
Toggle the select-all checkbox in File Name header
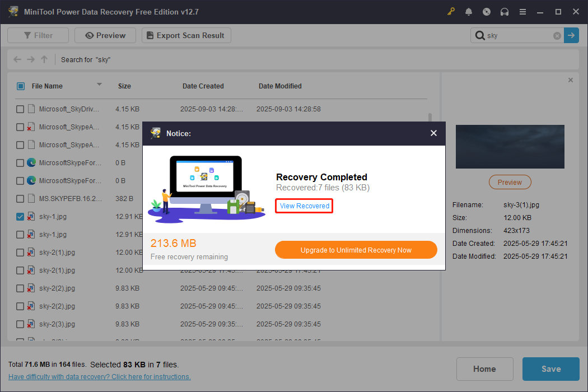coord(20,86)
